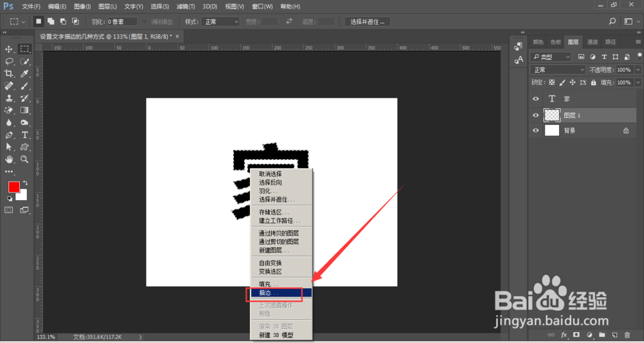Switch to the 通道 tab

(x=592, y=42)
